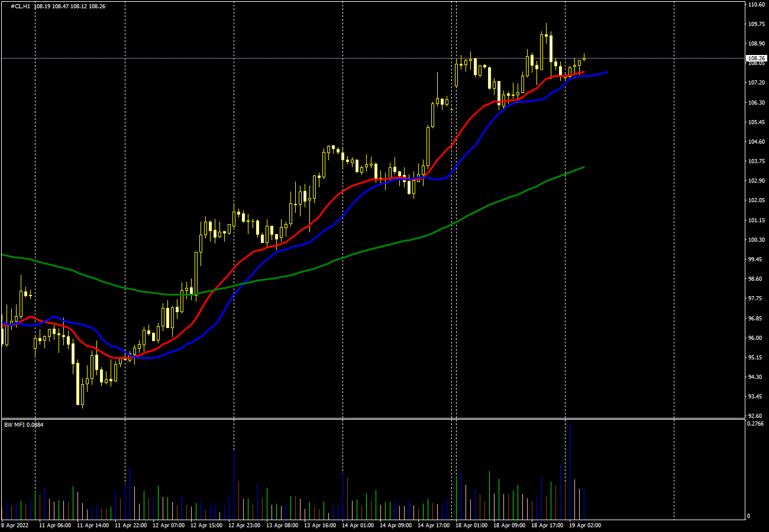Click the most recent candlestick on the chart
Viewport: 769px width, 532px height.
[584, 58]
